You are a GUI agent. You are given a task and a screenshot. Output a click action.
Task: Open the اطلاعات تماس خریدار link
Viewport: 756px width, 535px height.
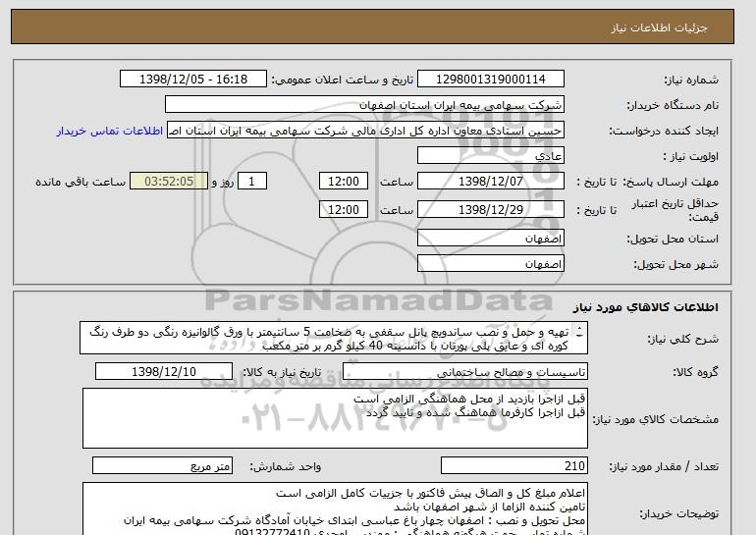pos(109,132)
